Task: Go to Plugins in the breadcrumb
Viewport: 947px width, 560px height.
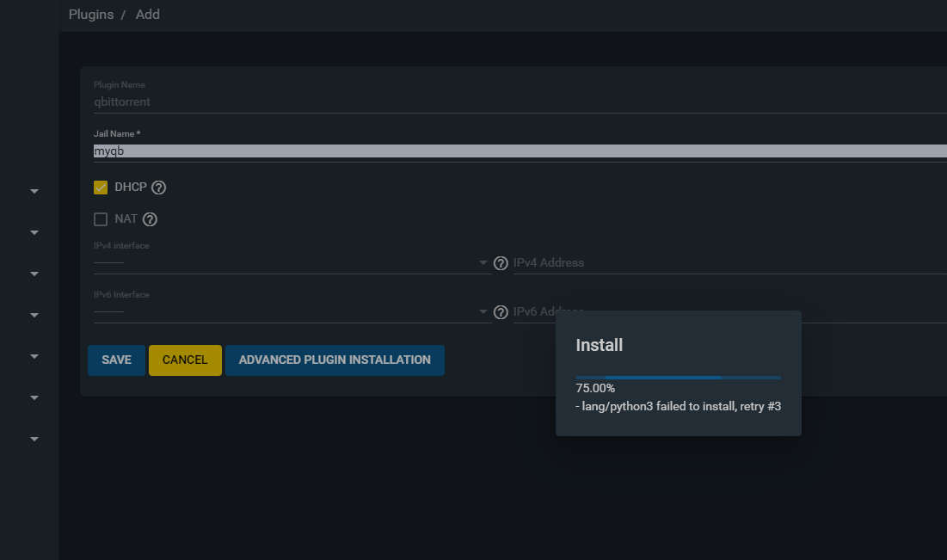Action: pyautogui.click(x=91, y=15)
